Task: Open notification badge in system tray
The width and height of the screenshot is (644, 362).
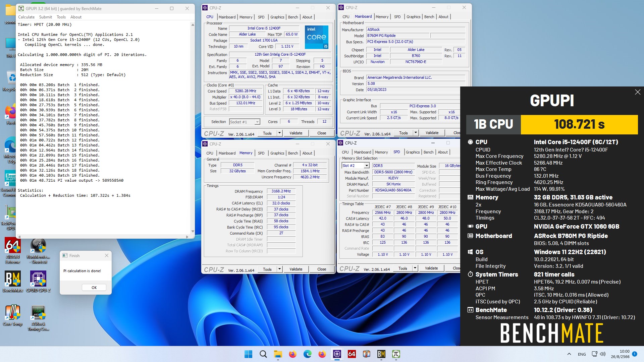Action: coord(635,354)
